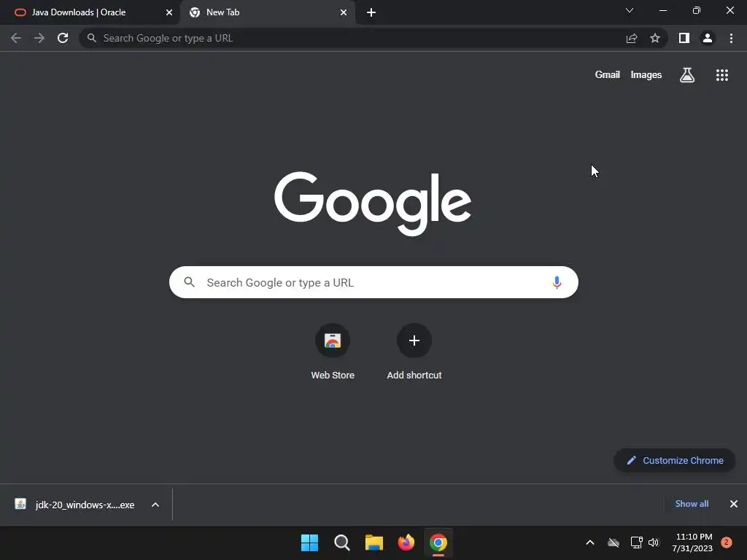The width and height of the screenshot is (747, 560).
Task: Click the Chrome taskbar icon
Action: coord(438,542)
